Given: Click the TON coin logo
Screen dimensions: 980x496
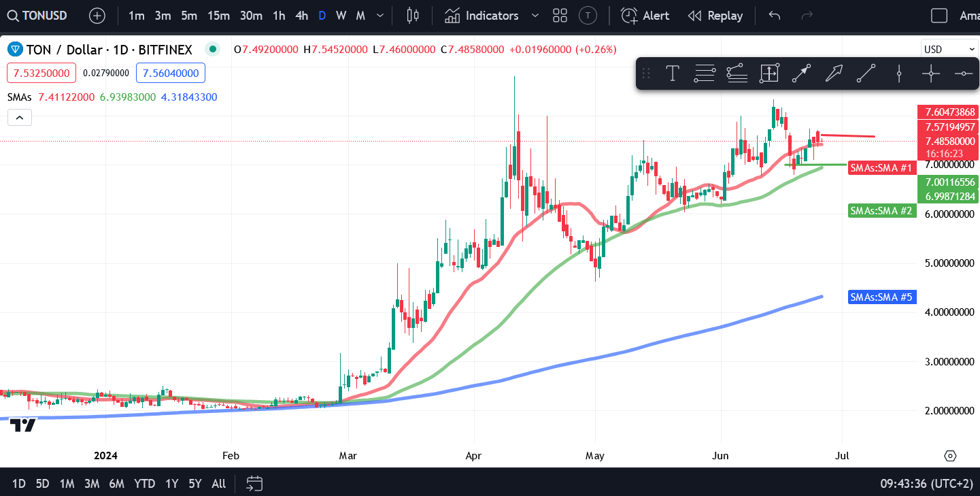Looking at the screenshot, I should [x=14, y=49].
